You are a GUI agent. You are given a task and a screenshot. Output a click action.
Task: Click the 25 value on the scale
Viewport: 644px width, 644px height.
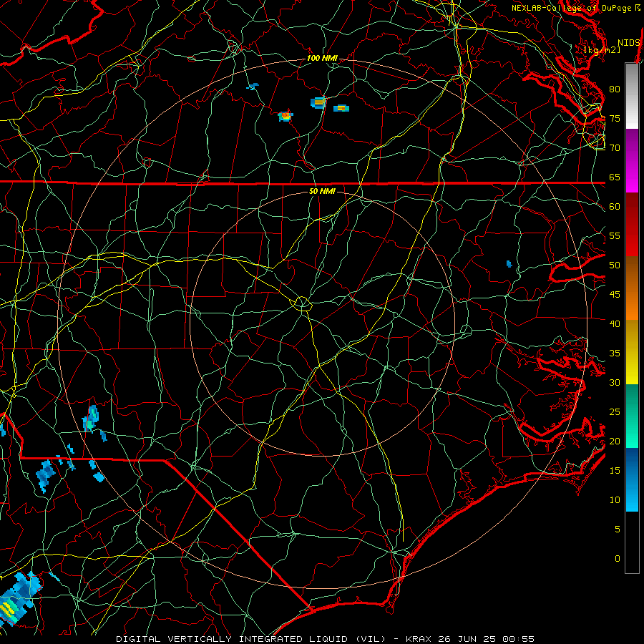615,411
